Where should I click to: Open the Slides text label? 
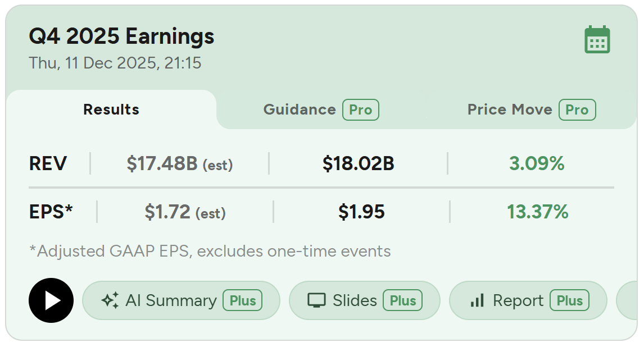pos(355,300)
